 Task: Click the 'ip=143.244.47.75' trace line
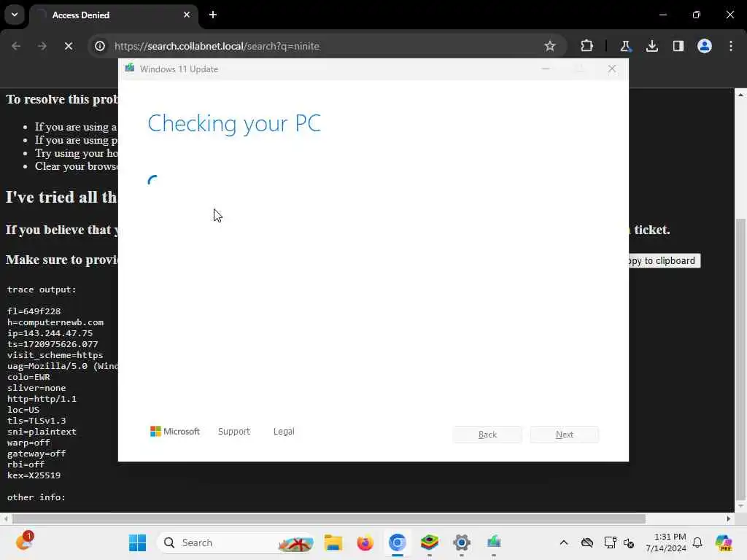pyautogui.click(x=50, y=332)
